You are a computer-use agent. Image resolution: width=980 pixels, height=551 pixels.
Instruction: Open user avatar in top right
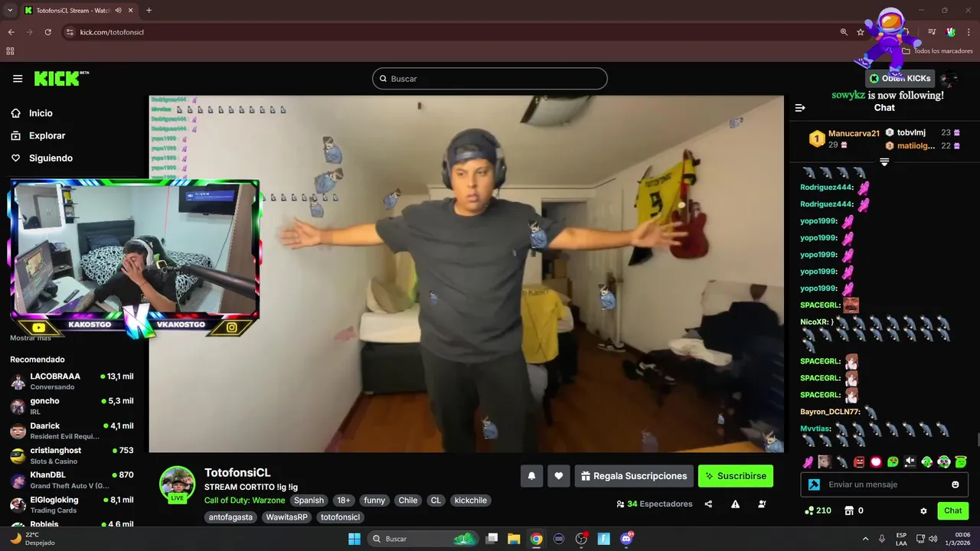pyautogui.click(x=949, y=78)
